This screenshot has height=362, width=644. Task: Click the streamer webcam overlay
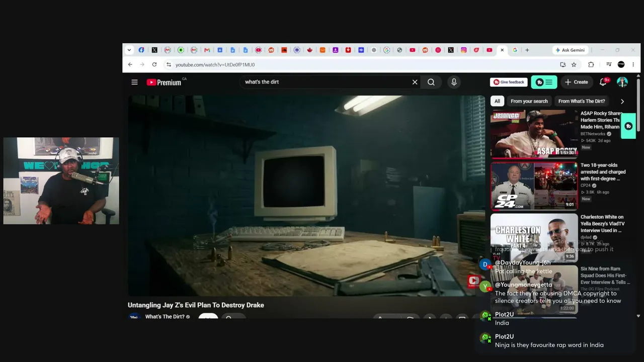[61, 180]
